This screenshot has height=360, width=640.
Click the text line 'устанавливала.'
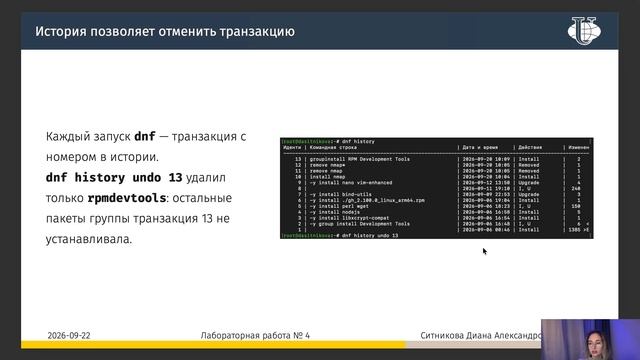tap(89, 239)
